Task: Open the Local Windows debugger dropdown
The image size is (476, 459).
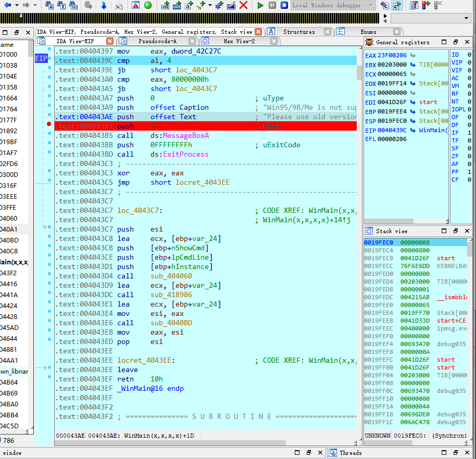Action: [371, 5]
